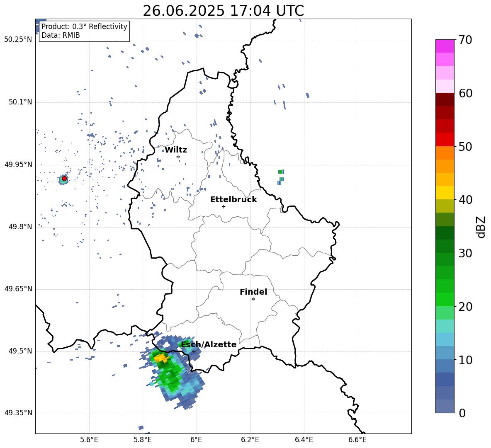Click the 30 value on colorbar
This screenshot has height=448, width=491.
point(465,253)
